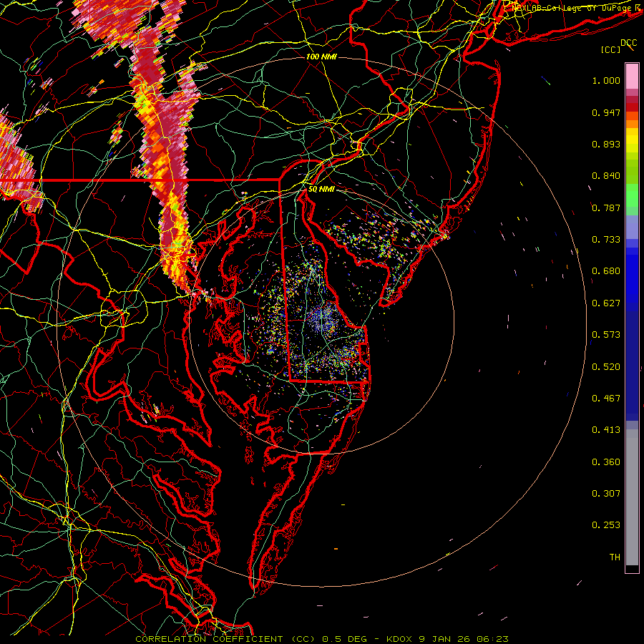
Task: Select the 0.947 legend value
Action: [606, 112]
